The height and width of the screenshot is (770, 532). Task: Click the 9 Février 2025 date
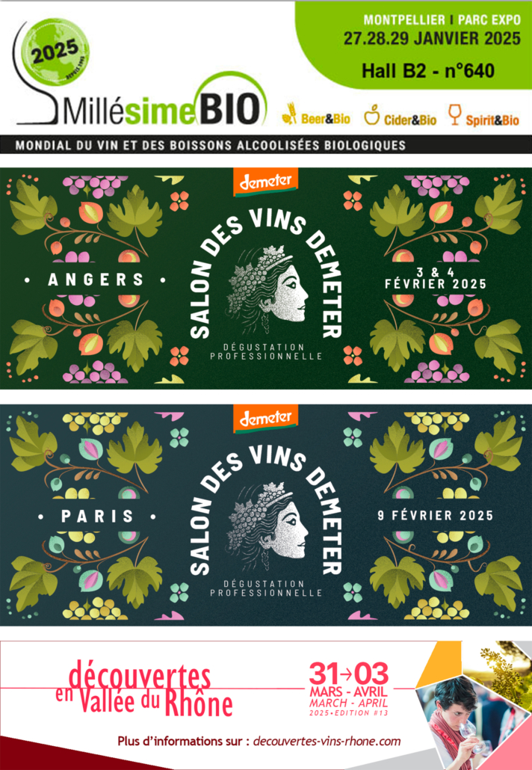pos(436,516)
